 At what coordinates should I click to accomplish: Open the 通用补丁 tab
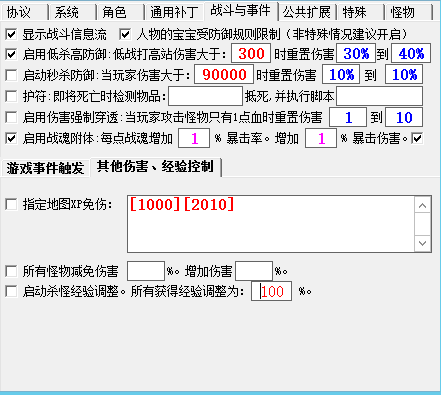(x=174, y=13)
